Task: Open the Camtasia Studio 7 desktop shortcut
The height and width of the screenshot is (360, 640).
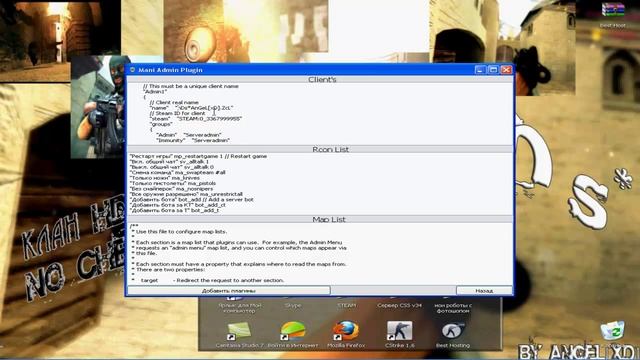Action: click(240, 335)
